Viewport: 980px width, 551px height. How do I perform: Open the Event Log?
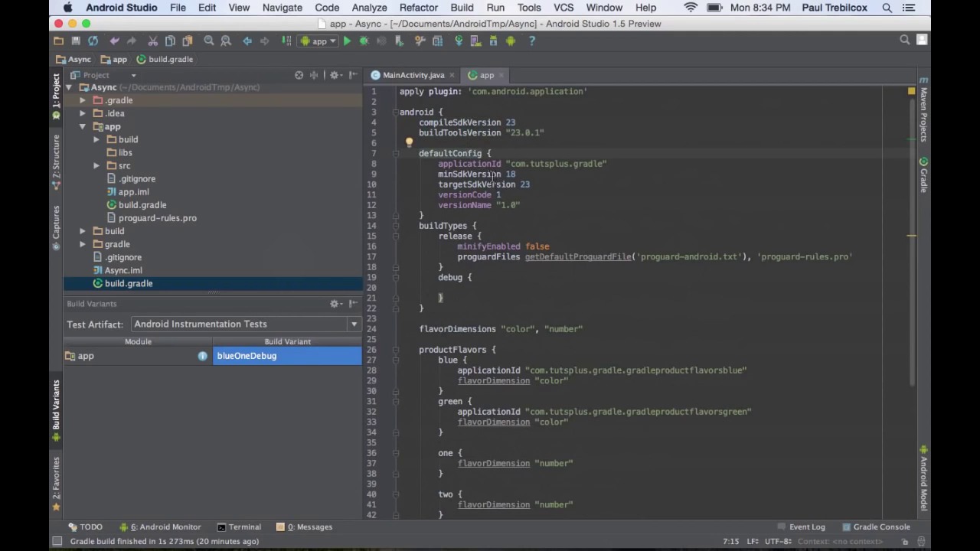click(801, 527)
